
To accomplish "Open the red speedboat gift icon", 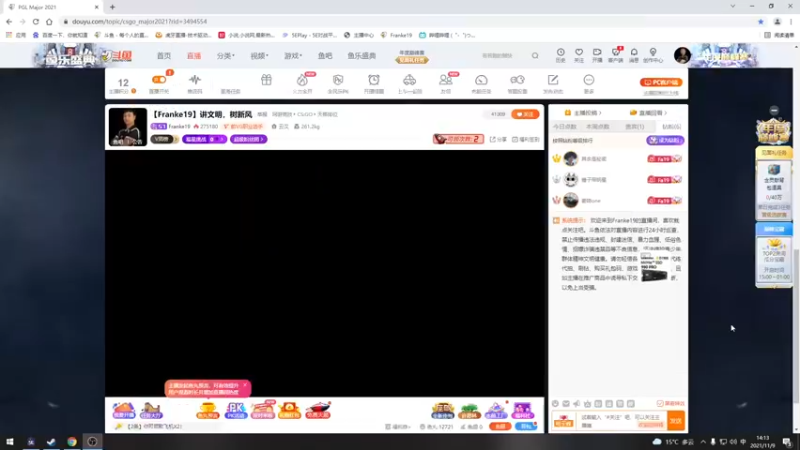I will tap(318, 410).
